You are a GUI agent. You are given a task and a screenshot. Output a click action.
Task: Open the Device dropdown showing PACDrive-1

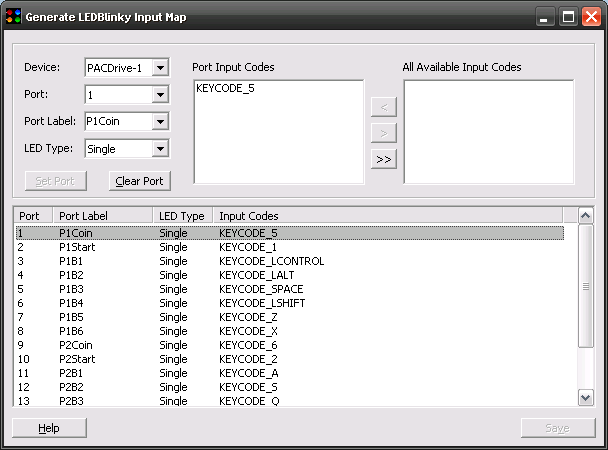click(160, 68)
